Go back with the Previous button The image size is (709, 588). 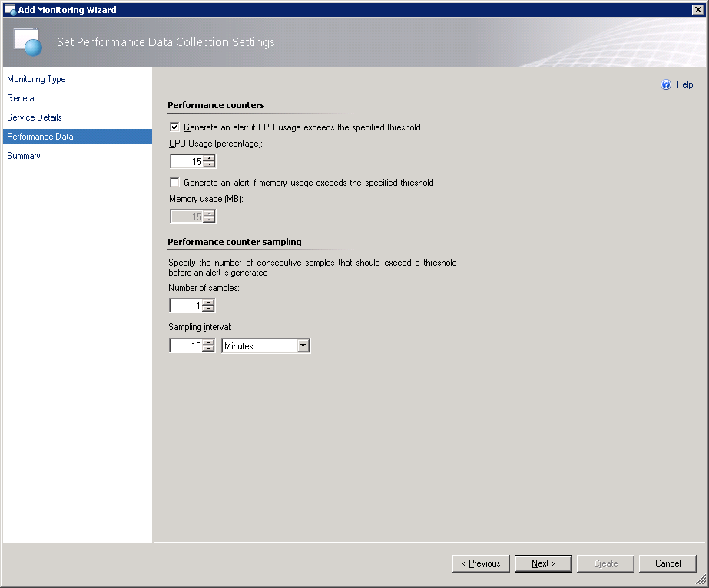[x=481, y=563]
